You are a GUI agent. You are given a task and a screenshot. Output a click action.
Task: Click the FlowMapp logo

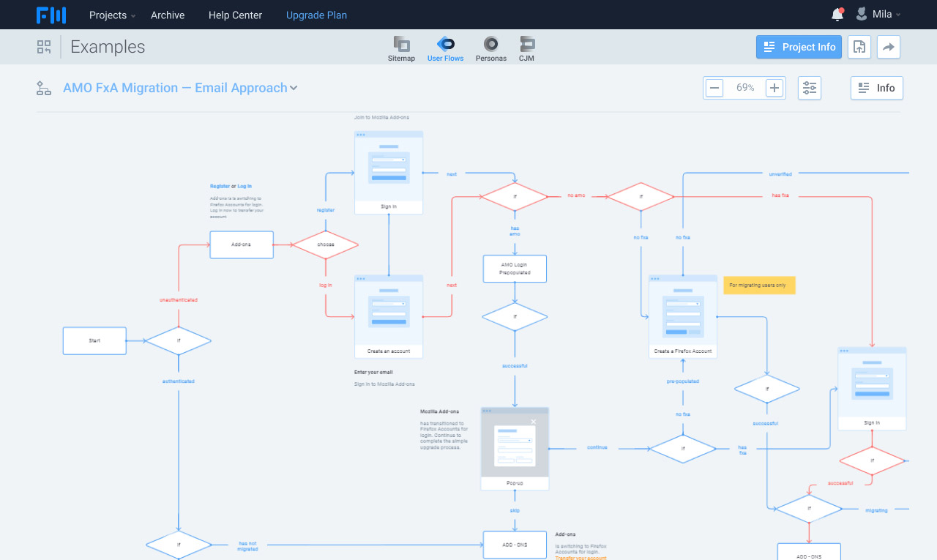tap(51, 15)
